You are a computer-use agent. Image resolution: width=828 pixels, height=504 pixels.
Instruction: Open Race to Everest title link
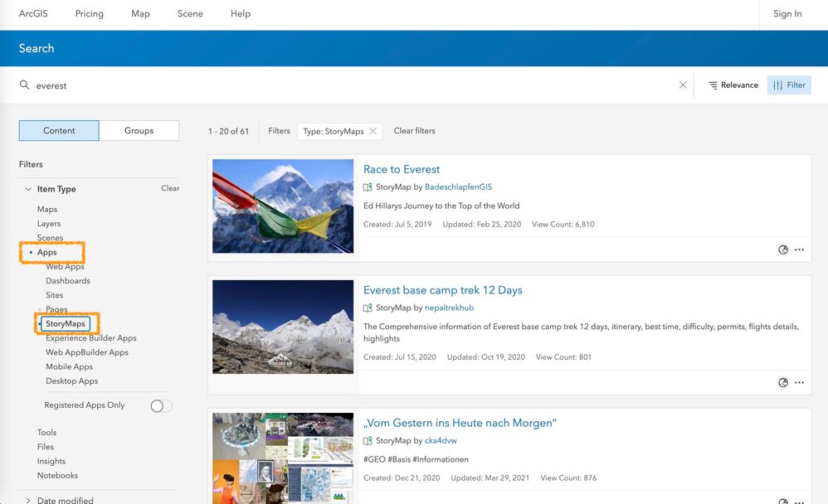(402, 169)
